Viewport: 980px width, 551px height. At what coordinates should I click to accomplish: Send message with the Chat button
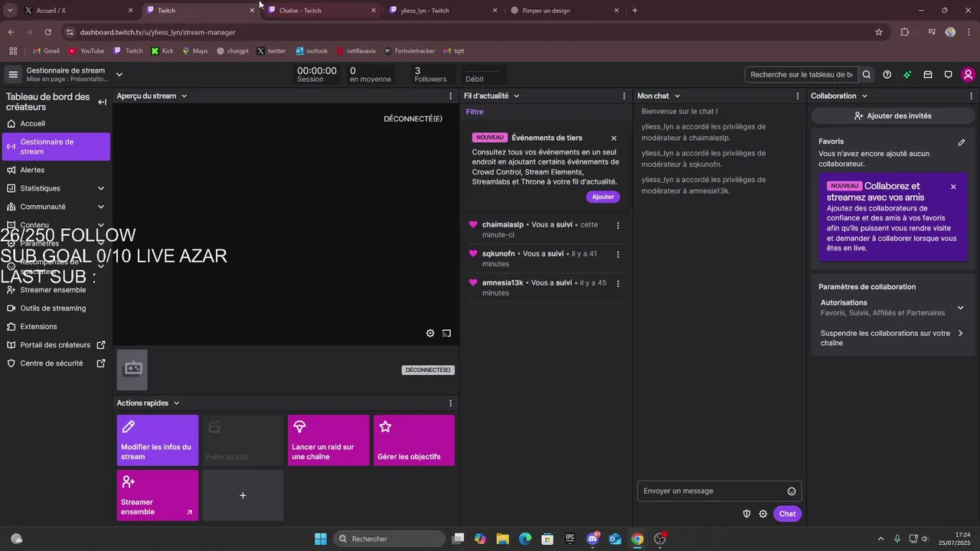pos(787,514)
